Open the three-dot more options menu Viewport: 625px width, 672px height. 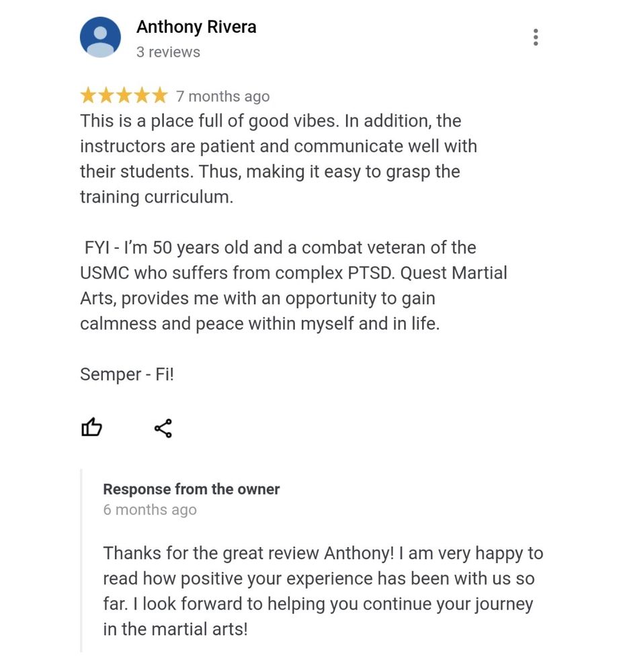pos(536,37)
